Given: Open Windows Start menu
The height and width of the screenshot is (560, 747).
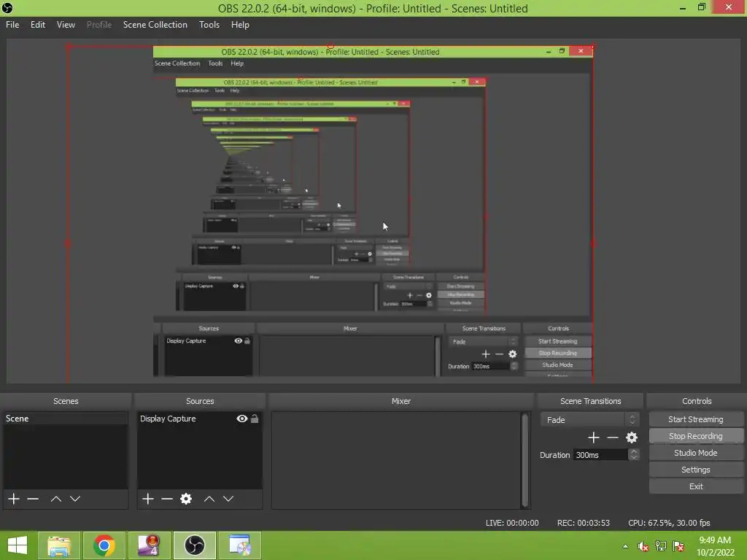Looking at the screenshot, I should (x=18, y=545).
